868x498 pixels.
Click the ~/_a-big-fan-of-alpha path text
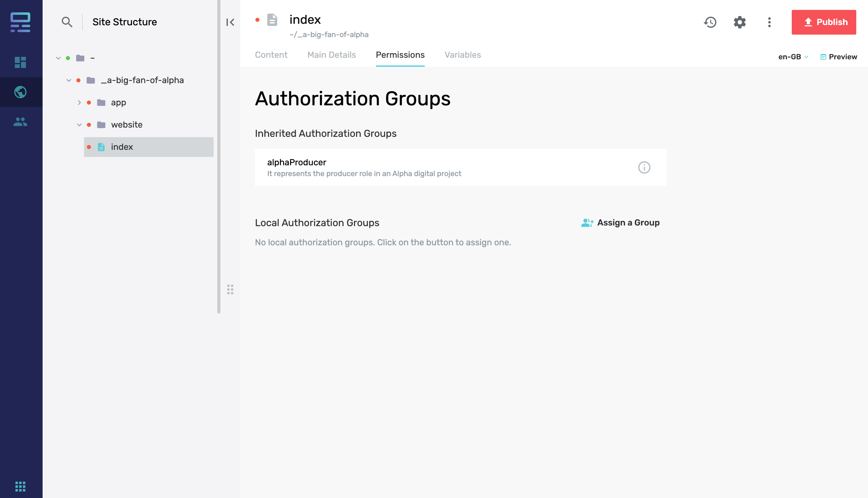pos(329,35)
